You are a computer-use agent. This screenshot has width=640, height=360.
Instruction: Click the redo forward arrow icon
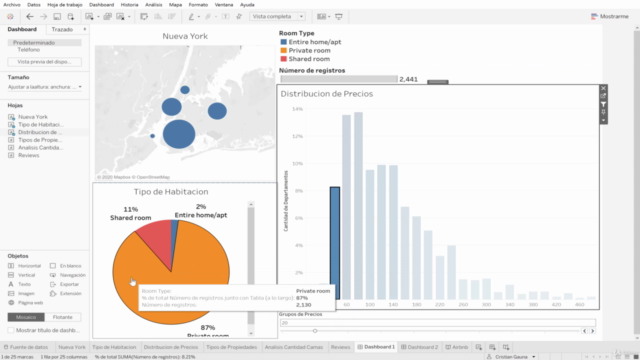pyautogui.click(x=43, y=17)
